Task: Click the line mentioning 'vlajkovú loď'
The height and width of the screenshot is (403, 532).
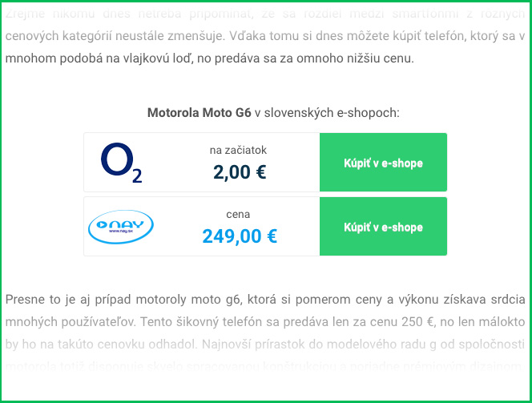Action: [x=210, y=58]
